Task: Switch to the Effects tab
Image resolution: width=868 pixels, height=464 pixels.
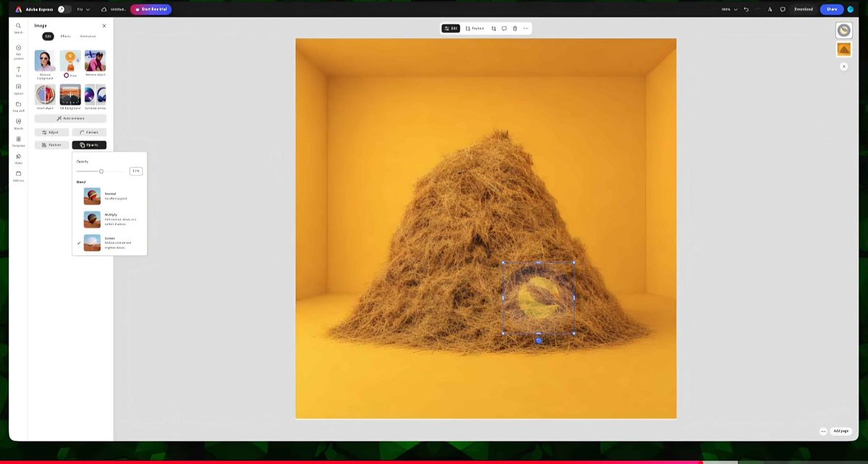Action: point(66,36)
